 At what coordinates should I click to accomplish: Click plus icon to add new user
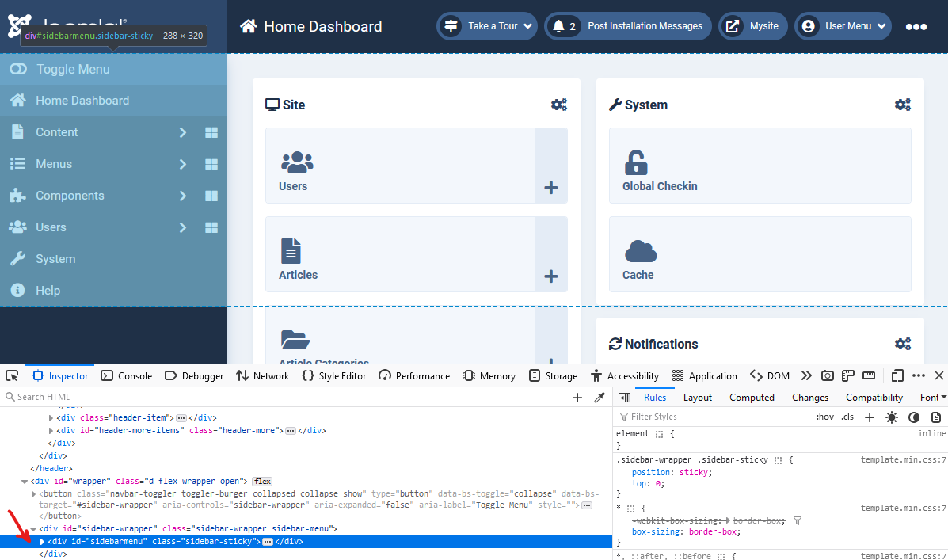551,188
